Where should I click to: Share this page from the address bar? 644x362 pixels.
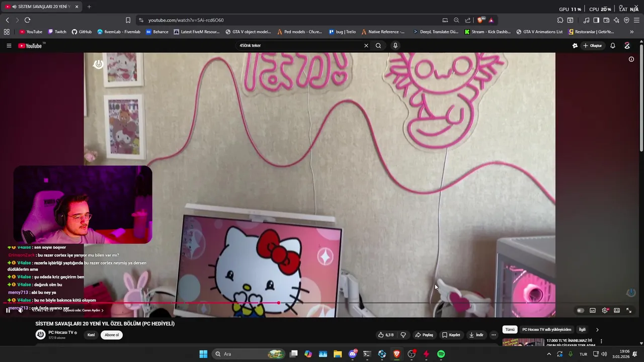[x=468, y=20]
